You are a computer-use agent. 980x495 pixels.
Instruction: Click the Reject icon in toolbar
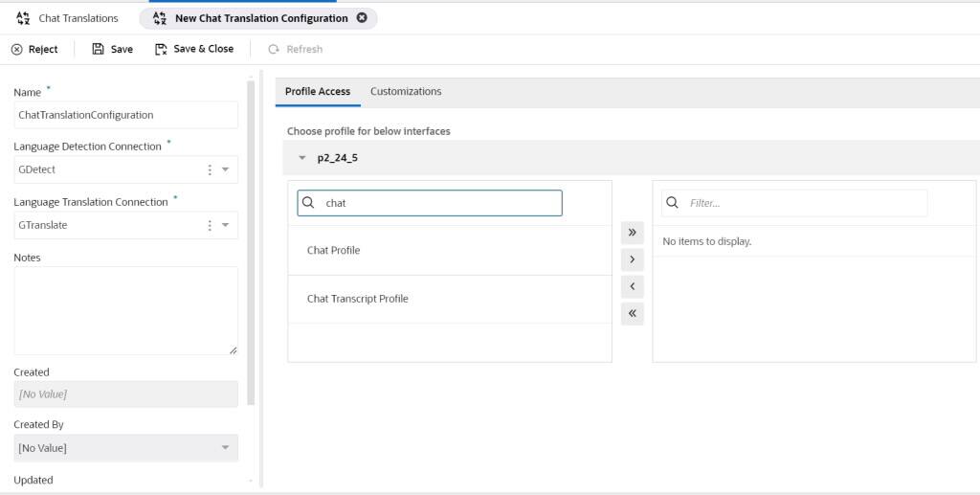point(17,50)
